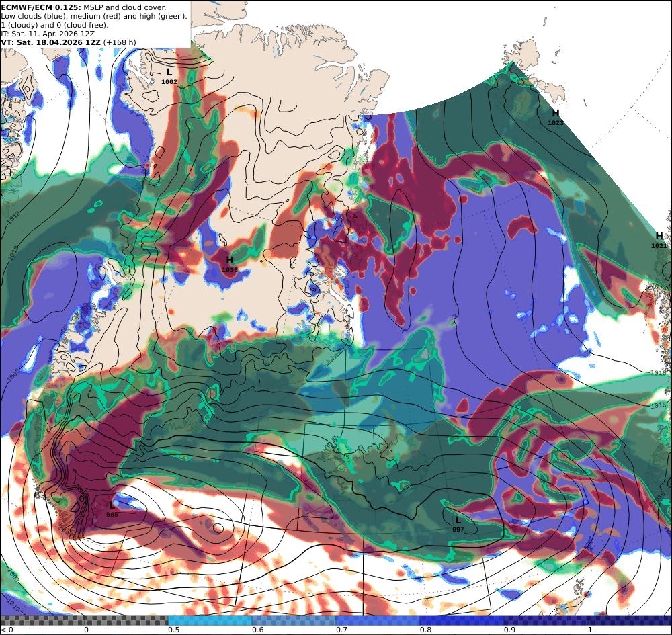Click the '0.5' scale label
The width and height of the screenshot is (672, 635).
[x=173, y=630]
